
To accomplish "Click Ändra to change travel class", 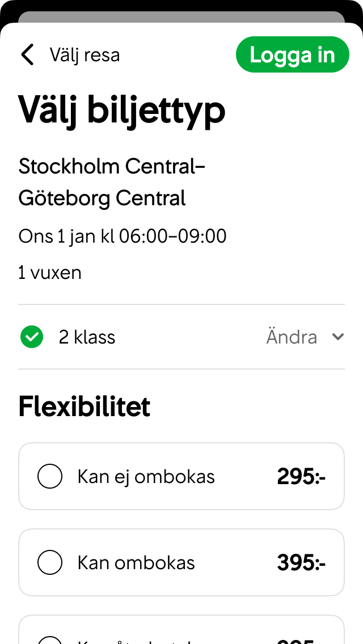I will click(292, 337).
